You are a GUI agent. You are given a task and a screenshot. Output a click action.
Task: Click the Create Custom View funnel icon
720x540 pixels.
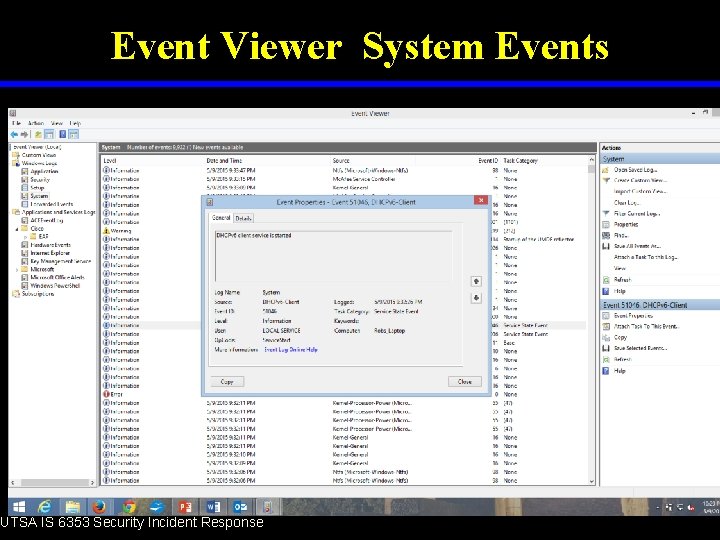pyautogui.click(x=606, y=180)
